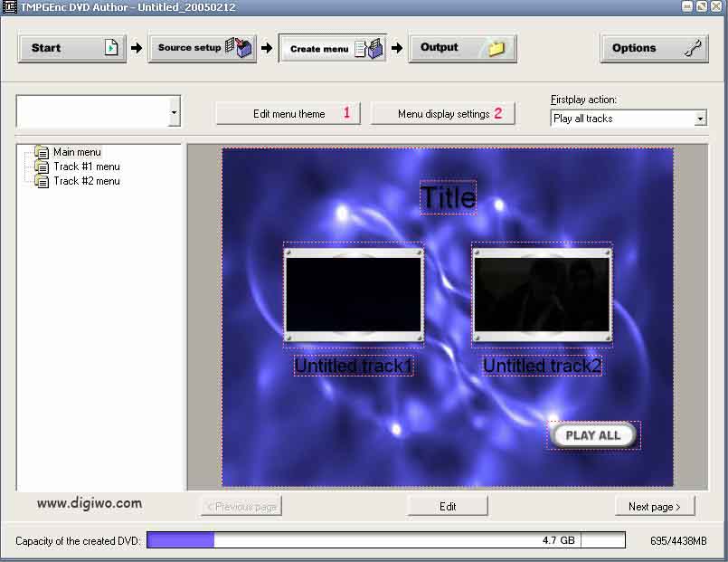The width and height of the screenshot is (728, 562).
Task: Click the Main menu tree icon
Action: (x=42, y=152)
